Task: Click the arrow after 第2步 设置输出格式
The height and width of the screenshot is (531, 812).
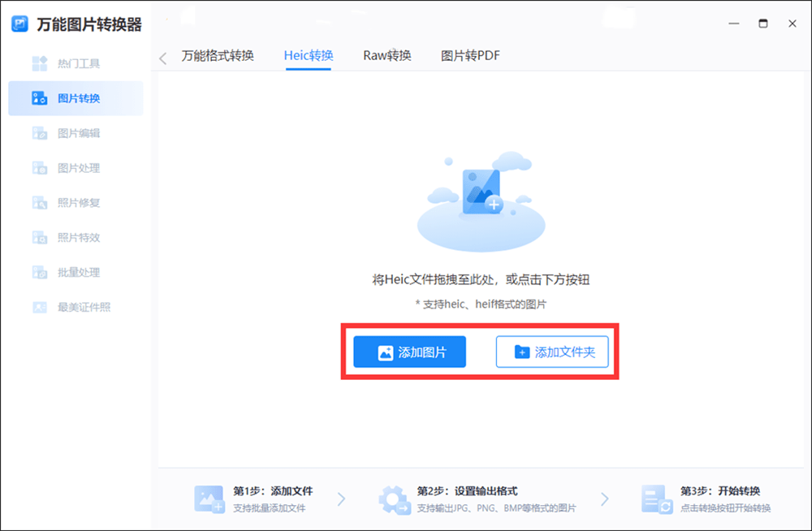Action: click(x=604, y=499)
